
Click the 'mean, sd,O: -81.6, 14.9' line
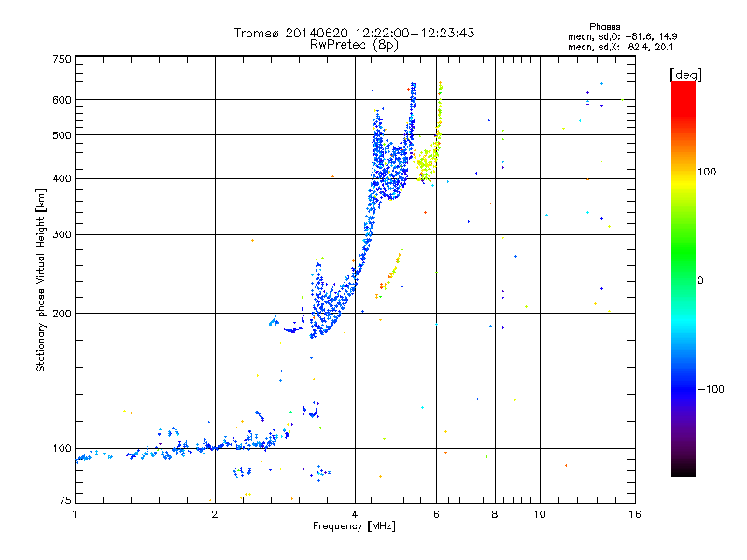pyautogui.click(x=622, y=36)
